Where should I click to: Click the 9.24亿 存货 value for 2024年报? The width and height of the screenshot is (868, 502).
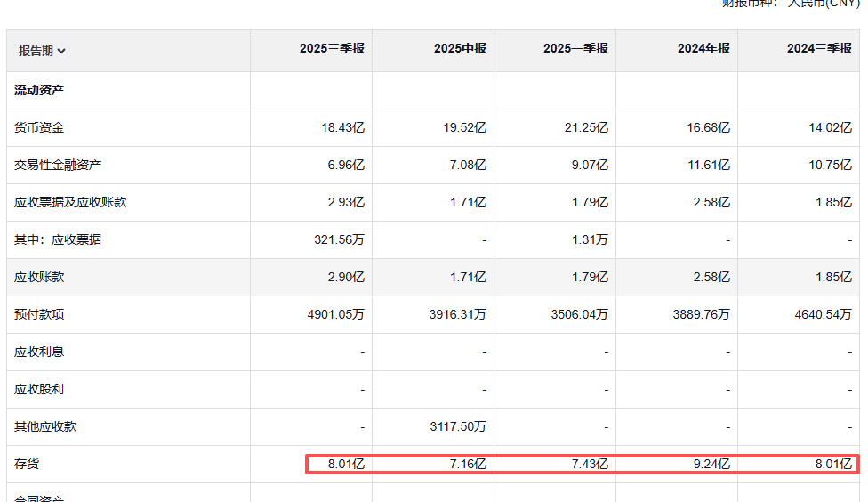(x=709, y=464)
